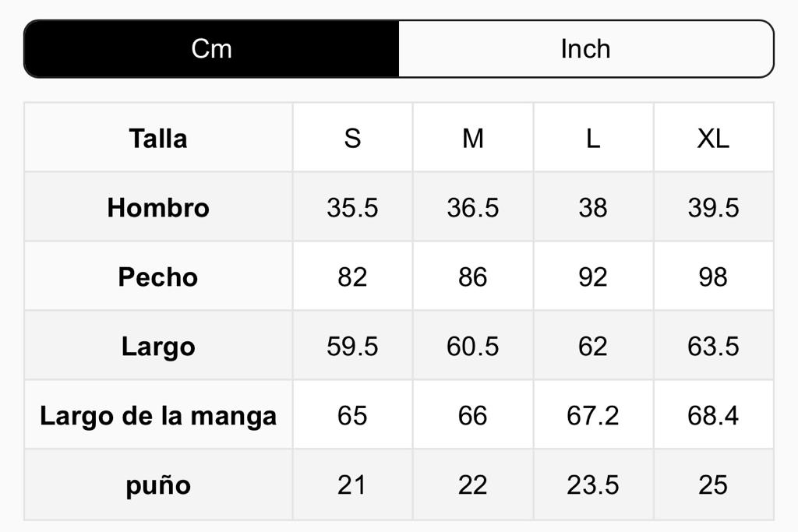Click the Hombro row label
The width and height of the screenshot is (798, 532).
tap(158, 208)
